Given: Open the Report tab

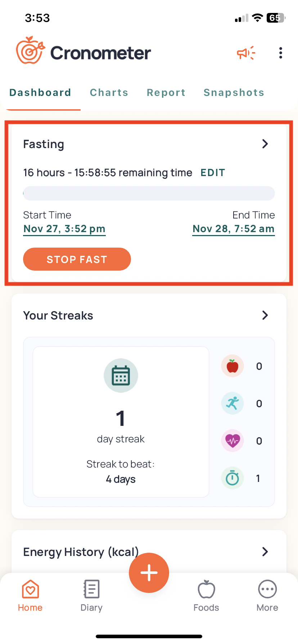Looking at the screenshot, I should tap(166, 92).
